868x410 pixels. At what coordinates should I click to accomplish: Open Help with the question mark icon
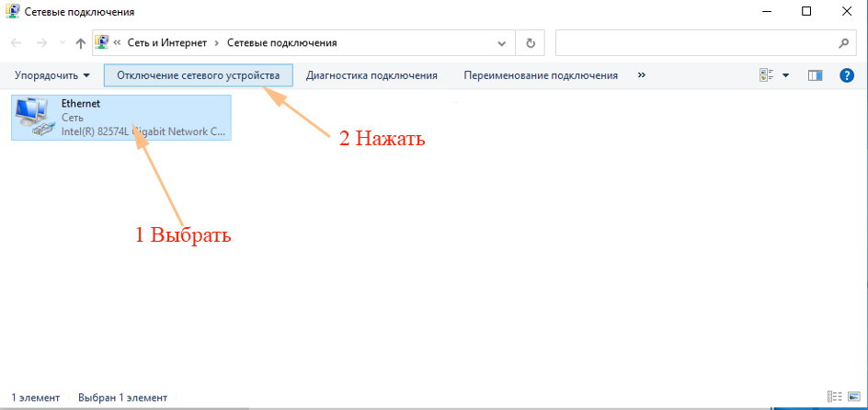click(847, 75)
